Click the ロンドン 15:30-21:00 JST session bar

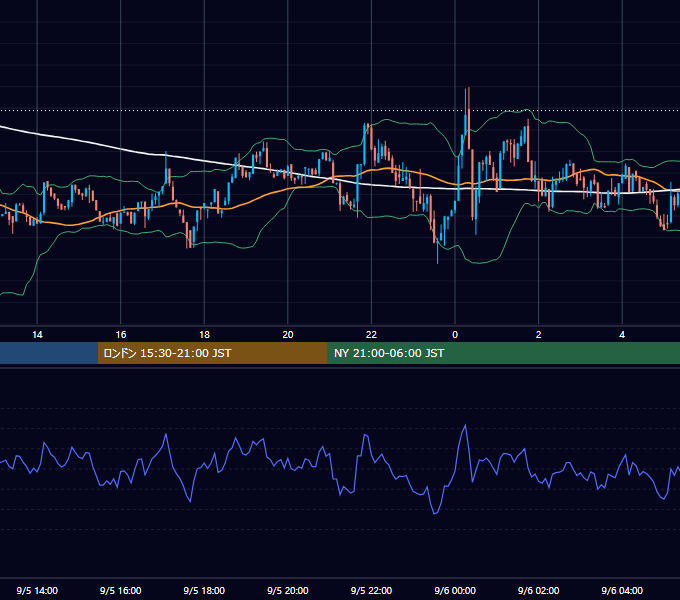(212, 353)
